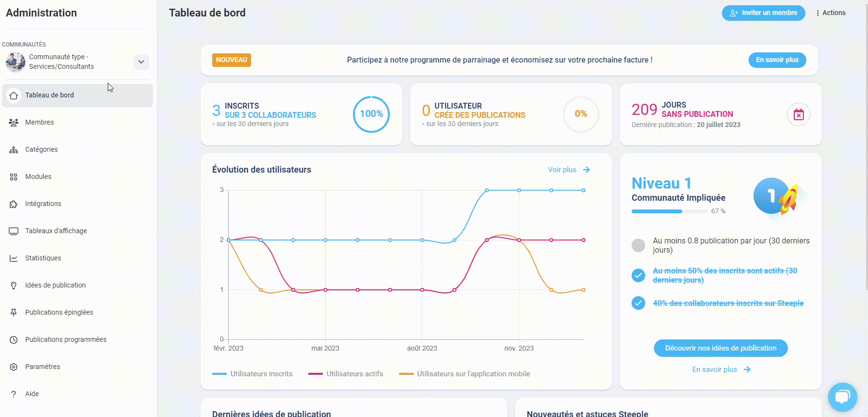This screenshot has width=868, height=417.
Task: Toggle Utilisateurs inscrits legend series
Action: coord(252,374)
